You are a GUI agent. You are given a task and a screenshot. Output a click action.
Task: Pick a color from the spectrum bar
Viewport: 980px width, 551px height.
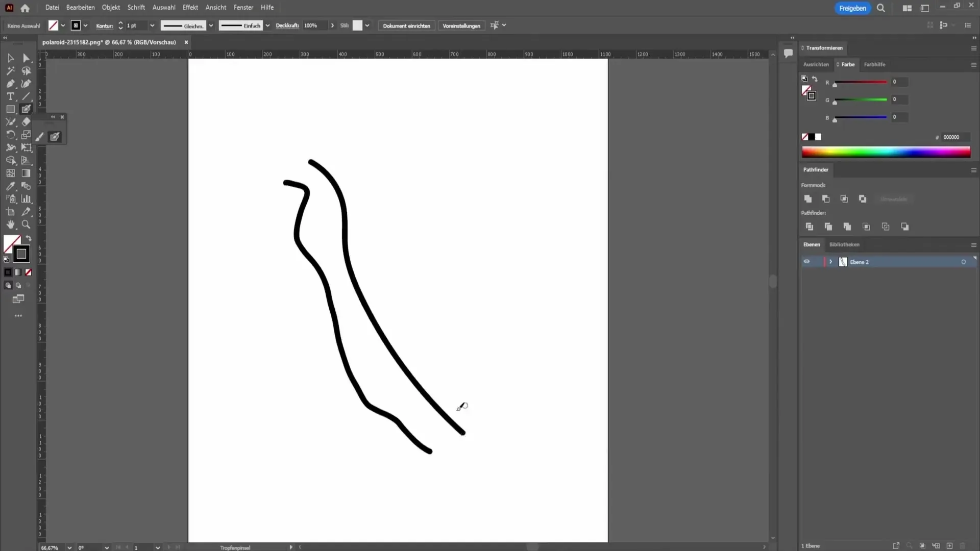pos(886,152)
